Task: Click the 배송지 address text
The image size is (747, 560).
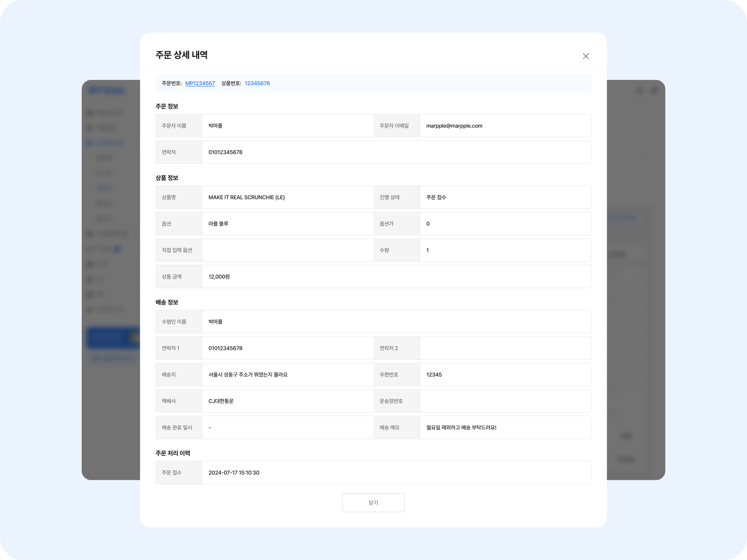Action: (x=248, y=375)
